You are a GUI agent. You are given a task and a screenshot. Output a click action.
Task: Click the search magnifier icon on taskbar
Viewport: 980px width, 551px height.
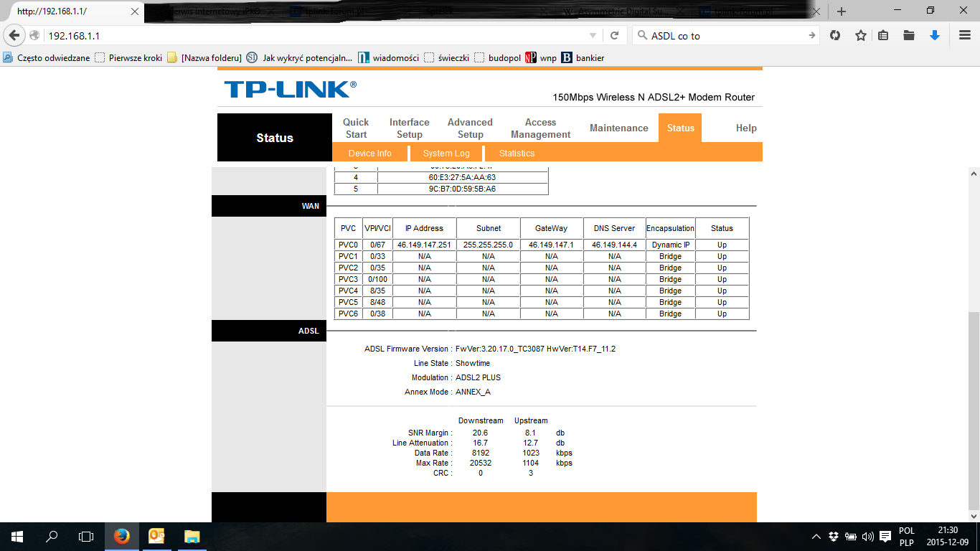click(x=52, y=536)
